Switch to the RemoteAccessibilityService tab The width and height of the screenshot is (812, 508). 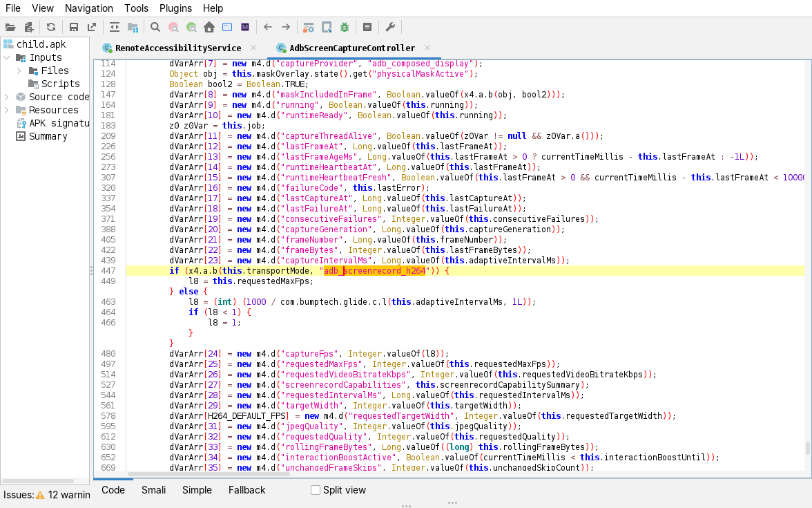tap(178, 48)
